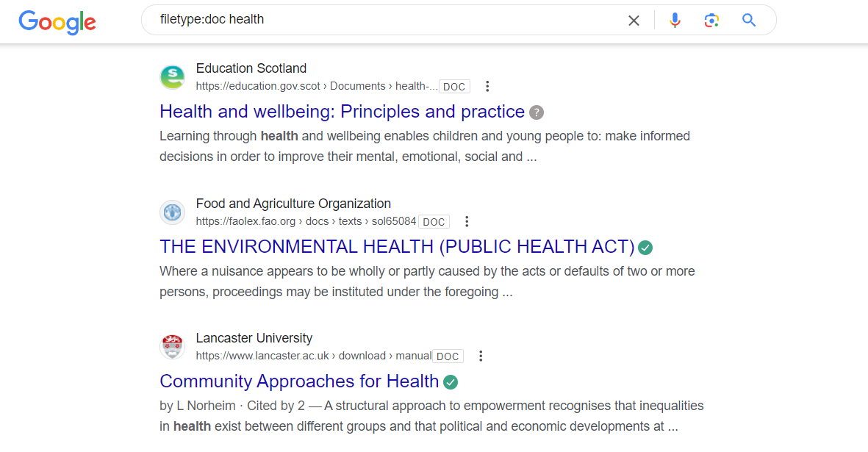Viewport: 868px width, 452px height.
Task: Click the Lancaster University site name
Action: tap(254, 338)
